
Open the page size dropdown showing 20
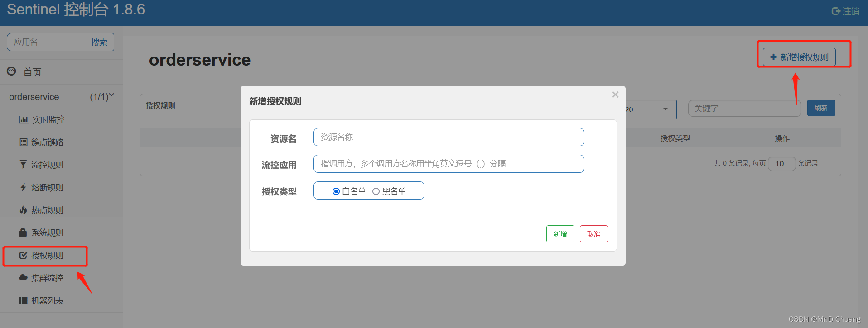651,109
